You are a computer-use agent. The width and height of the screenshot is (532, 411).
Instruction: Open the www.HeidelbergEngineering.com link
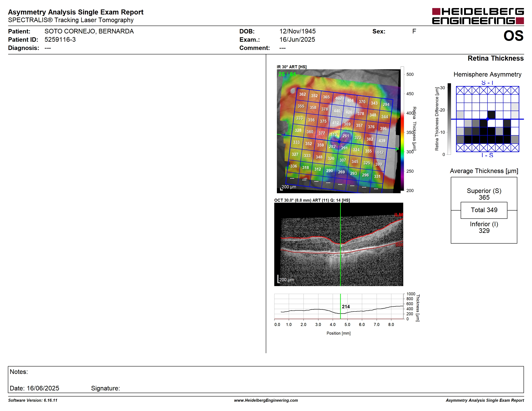[x=266, y=400]
